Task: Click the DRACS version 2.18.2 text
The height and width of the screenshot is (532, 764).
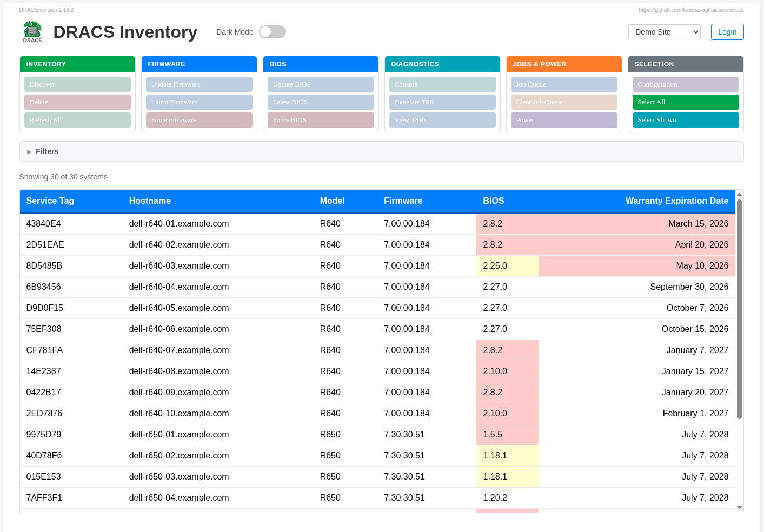Action: 46,10
